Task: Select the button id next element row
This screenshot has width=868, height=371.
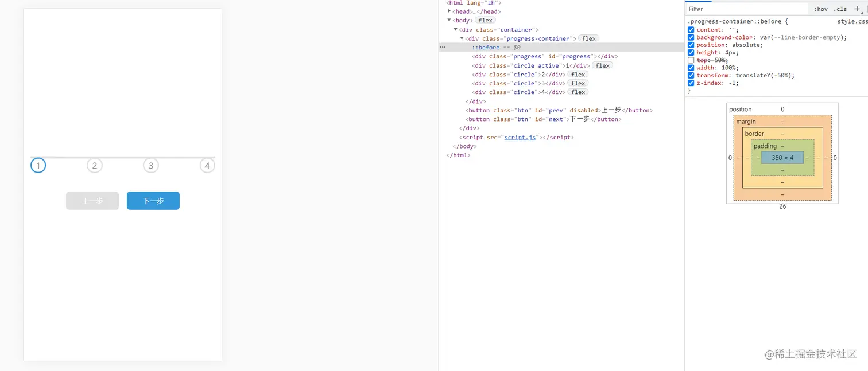Action: [544, 119]
